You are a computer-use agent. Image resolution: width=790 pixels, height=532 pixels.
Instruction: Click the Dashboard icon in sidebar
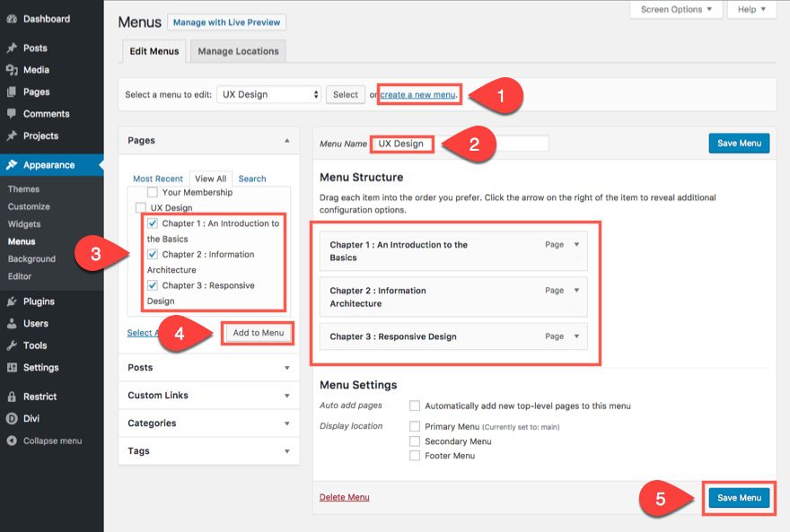12,19
